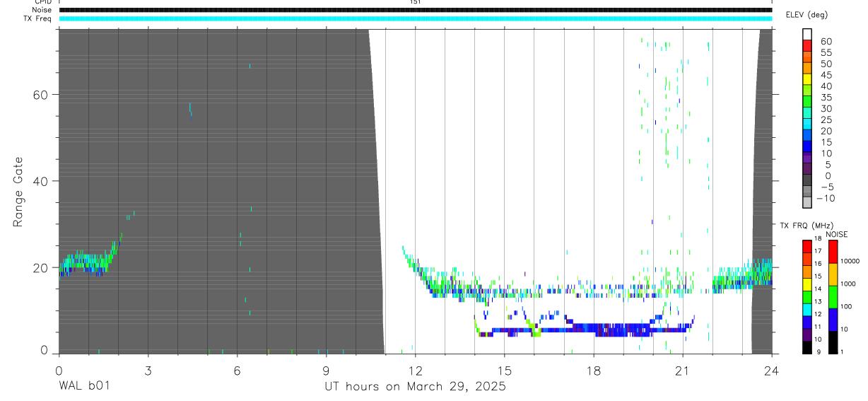Click blue segment of NOISE color bar

pyautogui.click(x=833, y=320)
